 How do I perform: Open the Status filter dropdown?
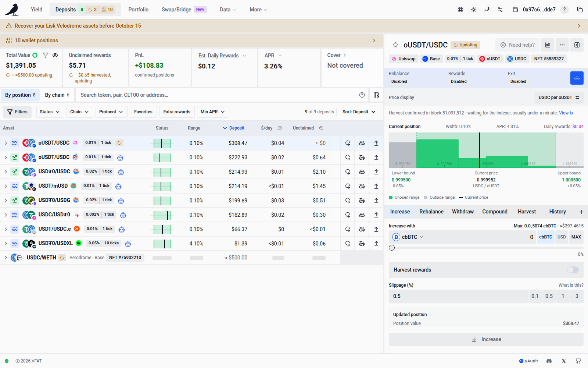50,112
